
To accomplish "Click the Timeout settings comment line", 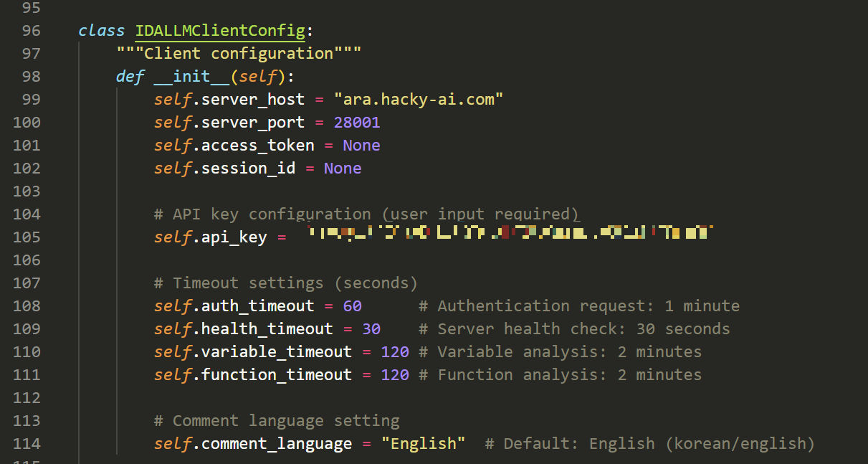I will tap(285, 283).
